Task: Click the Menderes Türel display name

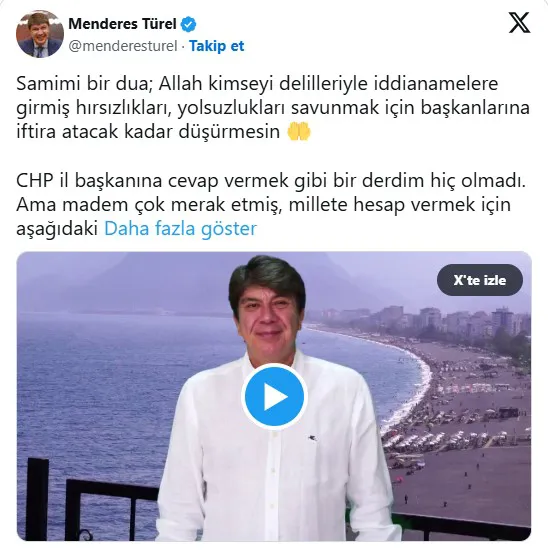Action: 122,24
